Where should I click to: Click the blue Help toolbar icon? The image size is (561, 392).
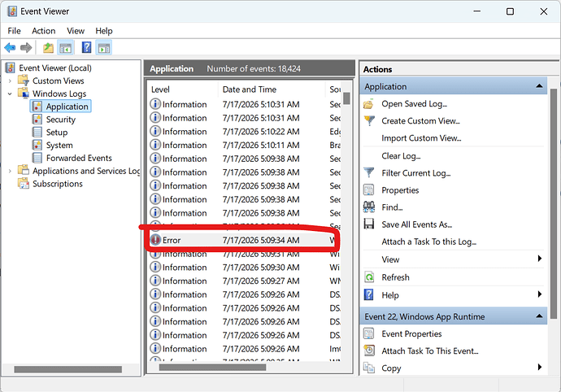coord(86,47)
